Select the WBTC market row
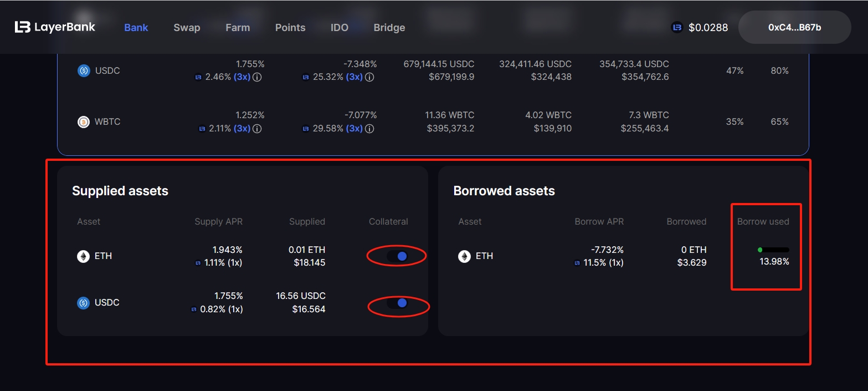The height and width of the screenshot is (391, 868). (432, 121)
